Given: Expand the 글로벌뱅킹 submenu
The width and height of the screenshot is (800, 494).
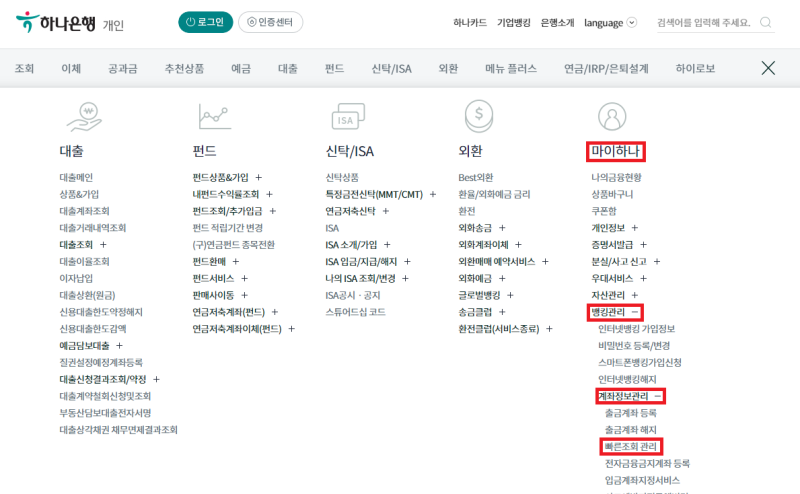Looking at the screenshot, I should tap(510, 295).
